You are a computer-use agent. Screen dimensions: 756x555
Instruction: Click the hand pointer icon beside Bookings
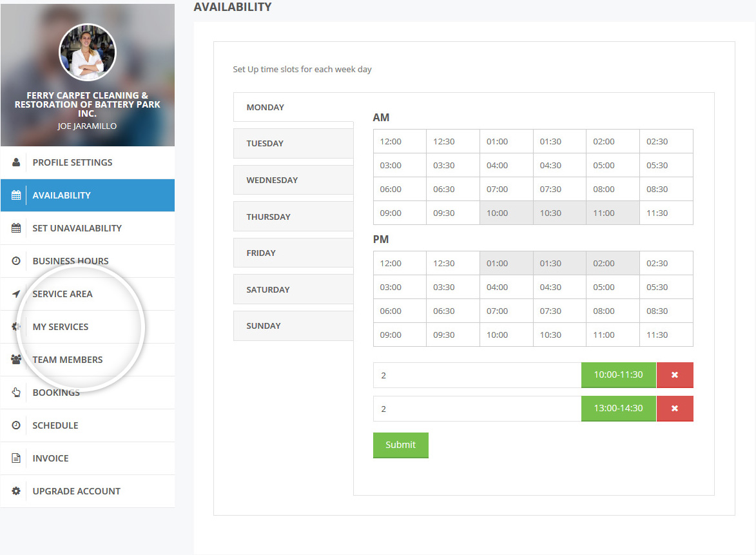[x=16, y=393]
